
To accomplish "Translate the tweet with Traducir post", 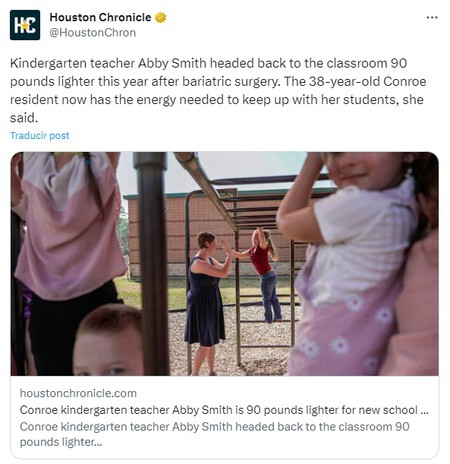I will pyautogui.click(x=40, y=136).
